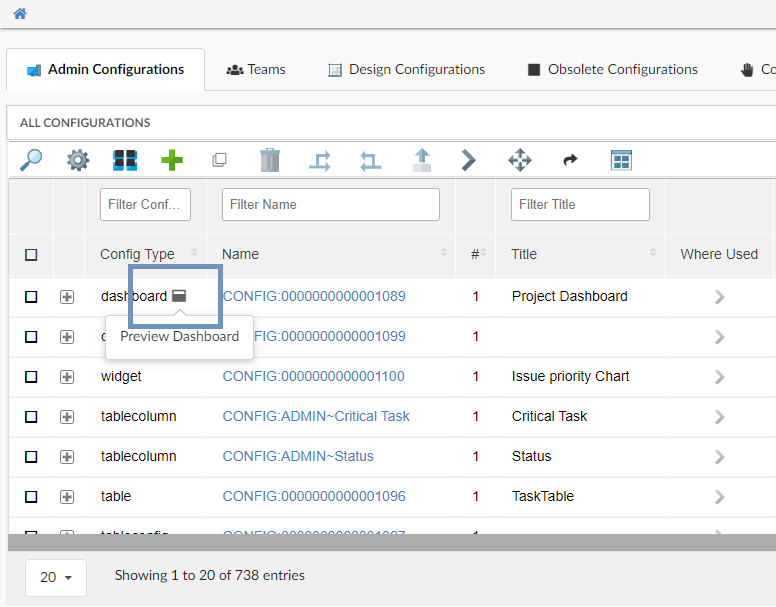776x607 pixels.
Task: Switch to the Teams tab
Action: click(x=256, y=70)
